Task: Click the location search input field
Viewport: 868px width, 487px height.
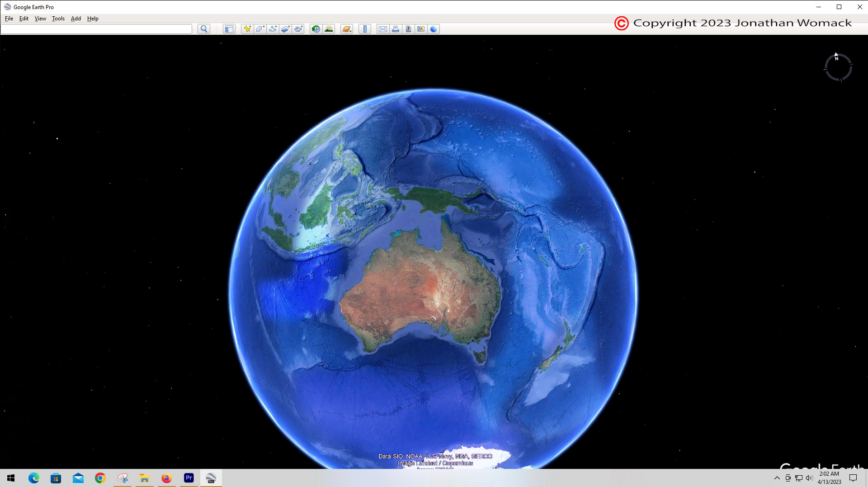Action: [96, 29]
